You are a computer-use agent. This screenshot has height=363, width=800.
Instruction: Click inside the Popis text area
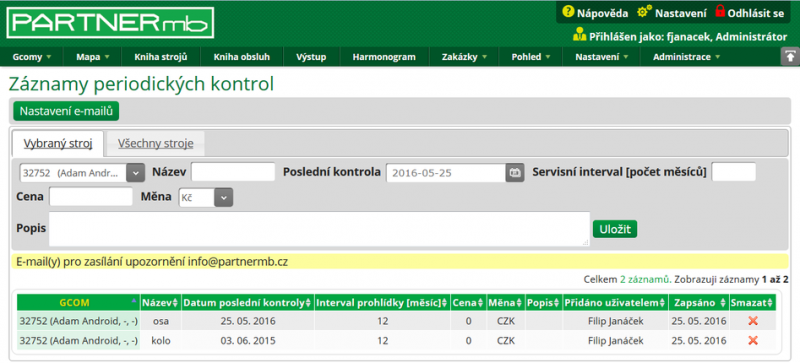point(319,229)
